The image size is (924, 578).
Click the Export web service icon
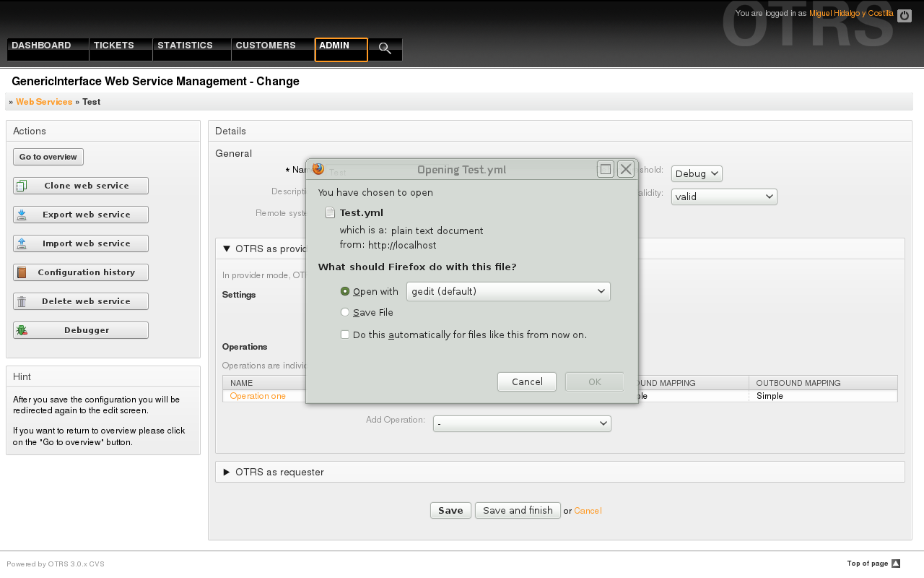pyautogui.click(x=22, y=215)
